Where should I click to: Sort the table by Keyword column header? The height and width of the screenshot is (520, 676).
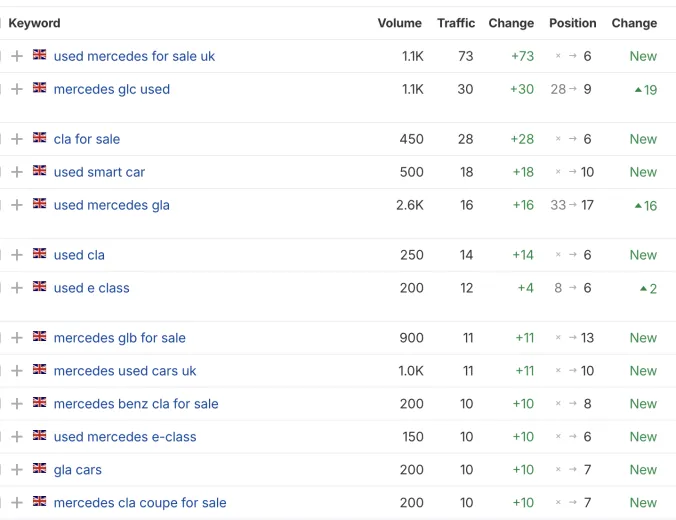click(34, 23)
